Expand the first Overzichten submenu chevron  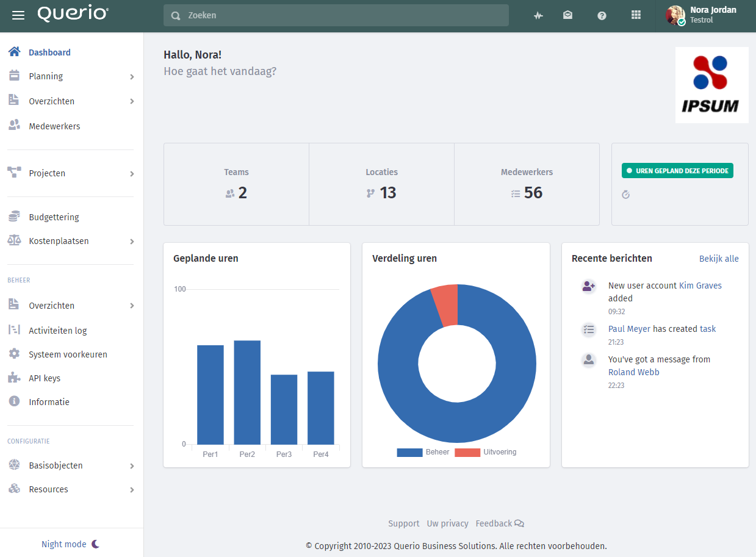132,101
